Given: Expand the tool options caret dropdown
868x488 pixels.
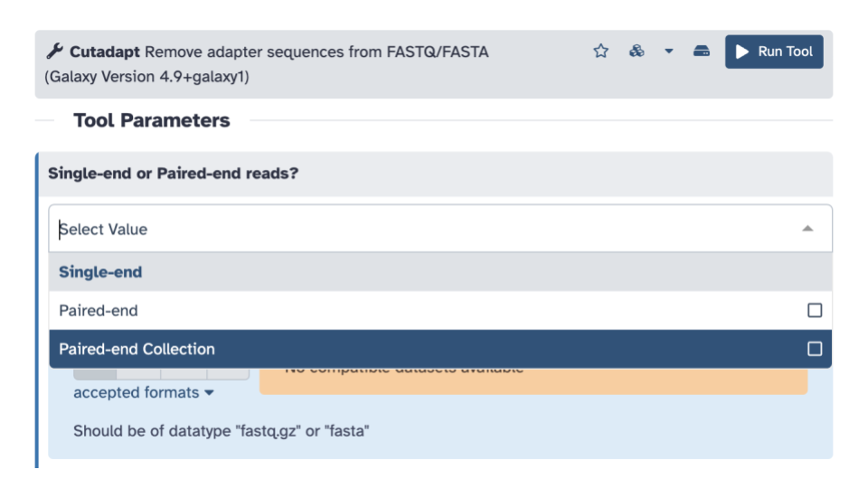Looking at the screenshot, I should (669, 52).
